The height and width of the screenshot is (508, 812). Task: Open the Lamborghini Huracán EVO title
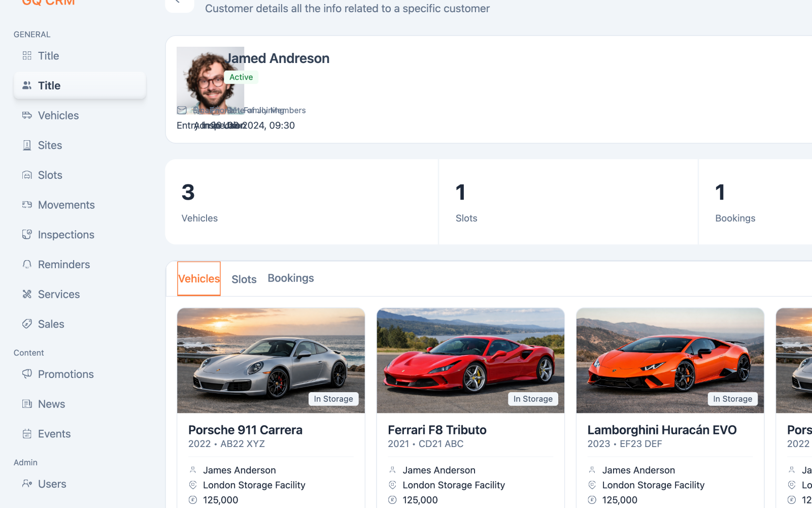(x=662, y=430)
